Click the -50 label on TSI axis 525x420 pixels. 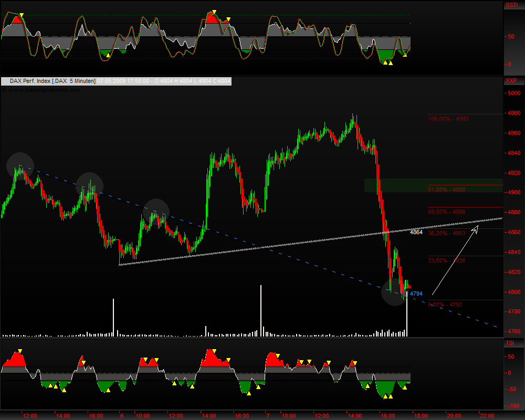click(512, 390)
